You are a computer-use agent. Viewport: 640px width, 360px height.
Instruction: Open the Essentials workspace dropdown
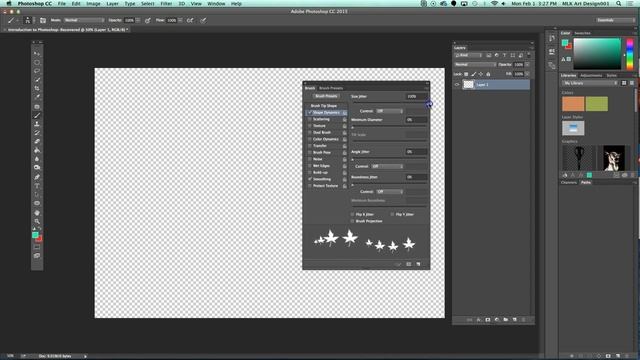(x=615, y=20)
